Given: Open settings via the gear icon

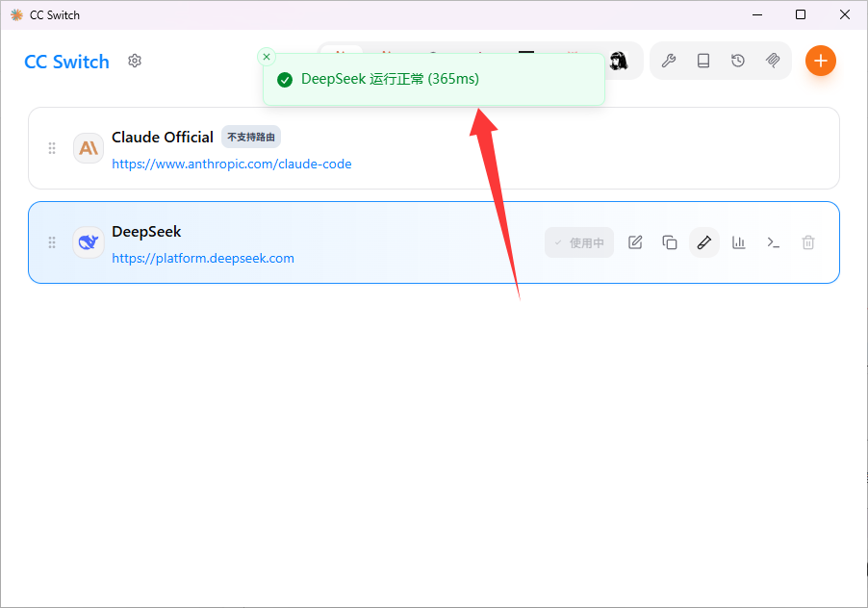Looking at the screenshot, I should pos(135,61).
